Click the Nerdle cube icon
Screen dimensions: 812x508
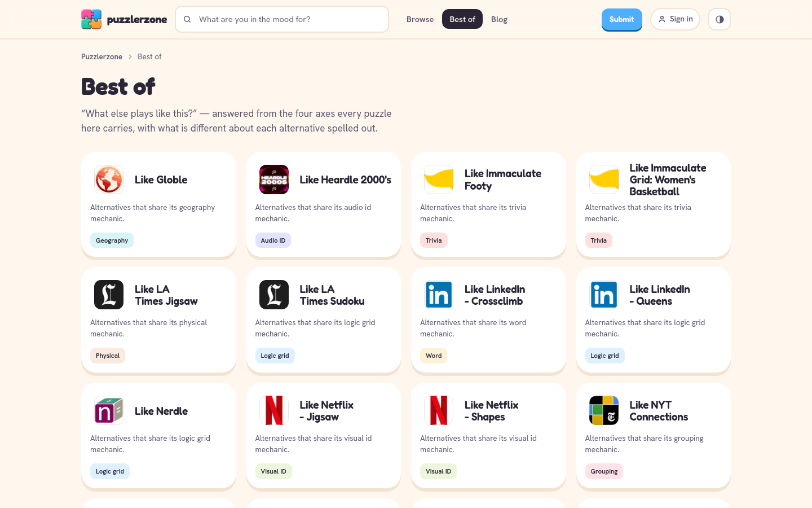click(109, 410)
